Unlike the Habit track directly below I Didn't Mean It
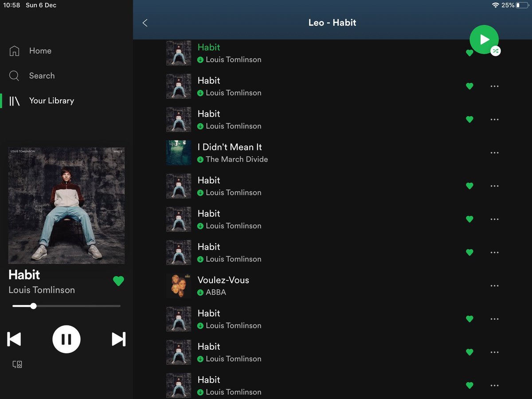 (469, 186)
